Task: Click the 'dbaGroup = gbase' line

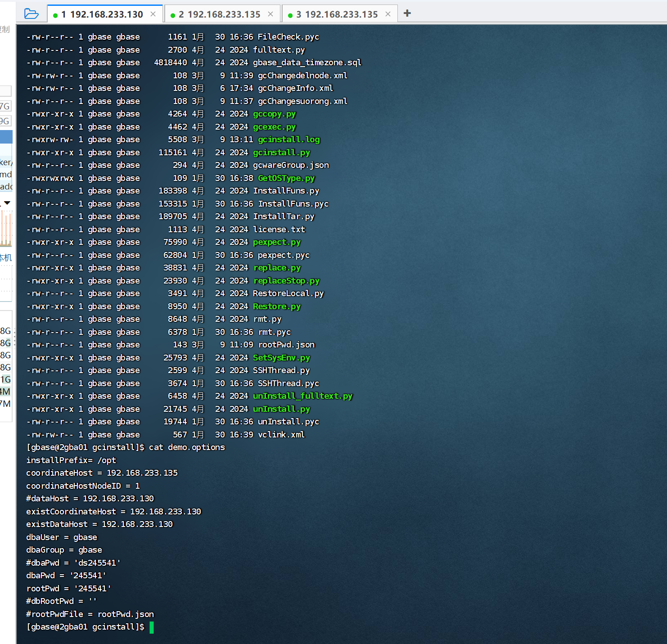Action: pyautogui.click(x=64, y=550)
